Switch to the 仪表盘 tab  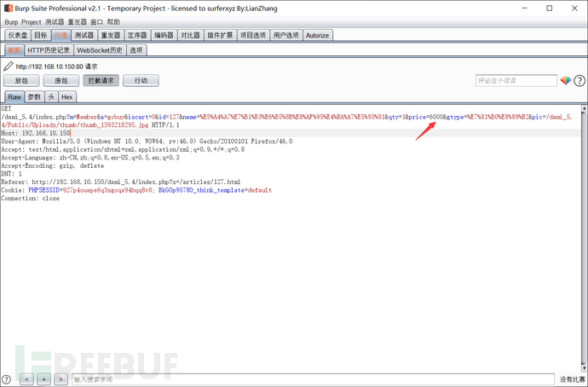18,35
